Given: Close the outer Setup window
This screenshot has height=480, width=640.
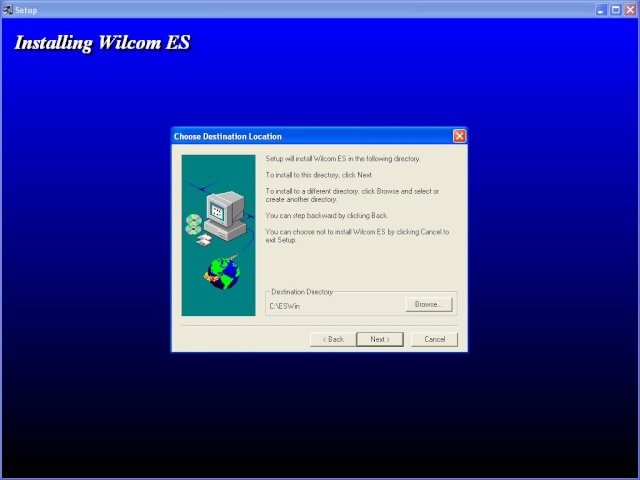Looking at the screenshot, I should (x=630, y=10).
